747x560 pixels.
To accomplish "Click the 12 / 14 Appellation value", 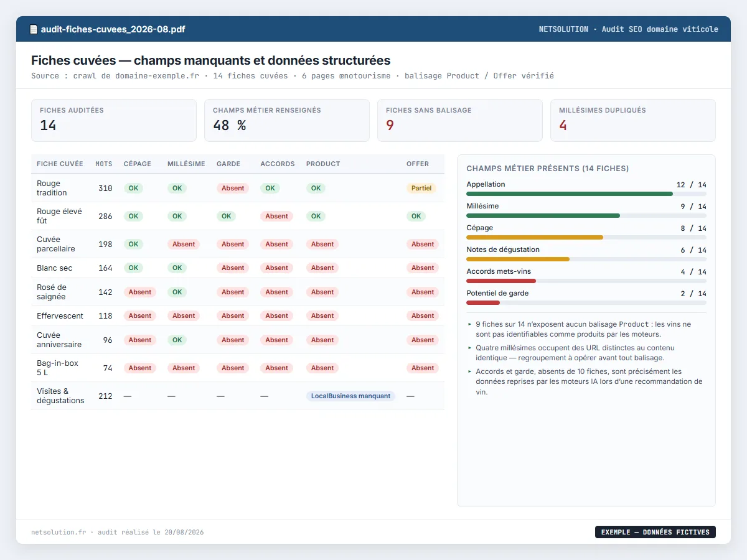I will (692, 185).
